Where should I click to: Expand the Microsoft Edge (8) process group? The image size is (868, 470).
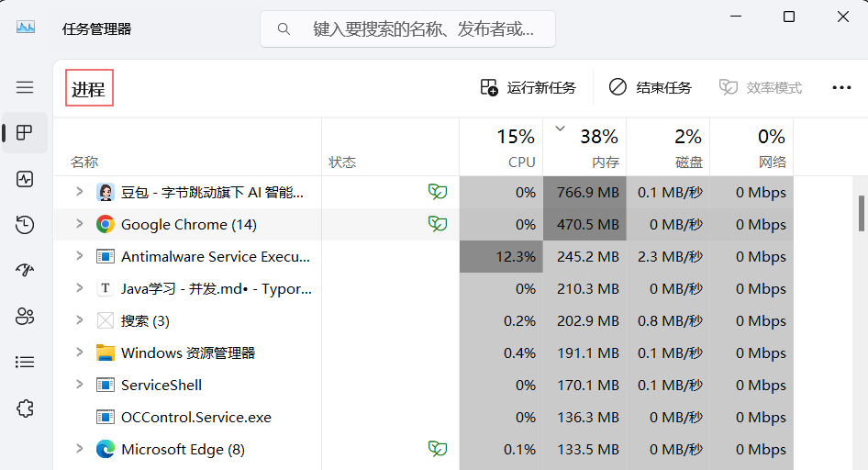coord(80,449)
